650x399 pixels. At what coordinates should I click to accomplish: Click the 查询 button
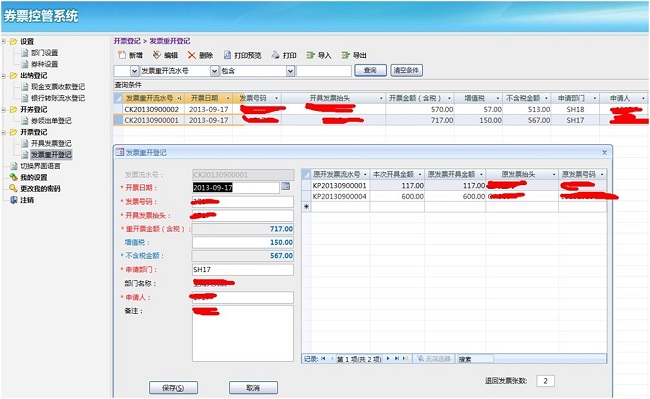370,70
